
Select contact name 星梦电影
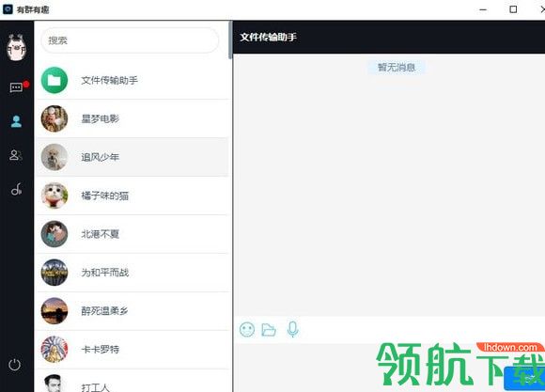click(x=101, y=119)
